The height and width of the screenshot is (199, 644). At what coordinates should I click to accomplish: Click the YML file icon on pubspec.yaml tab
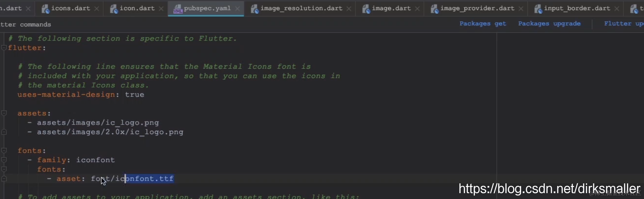(178, 9)
